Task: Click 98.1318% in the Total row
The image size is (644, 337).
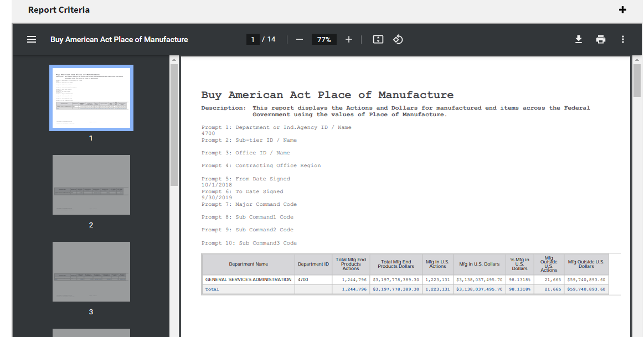Action: coord(519,289)
